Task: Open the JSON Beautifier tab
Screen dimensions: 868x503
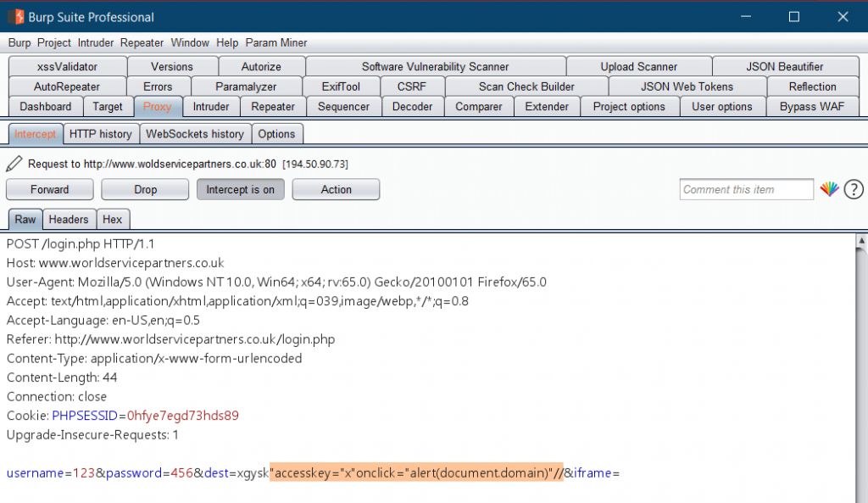Action: point(785,66)
